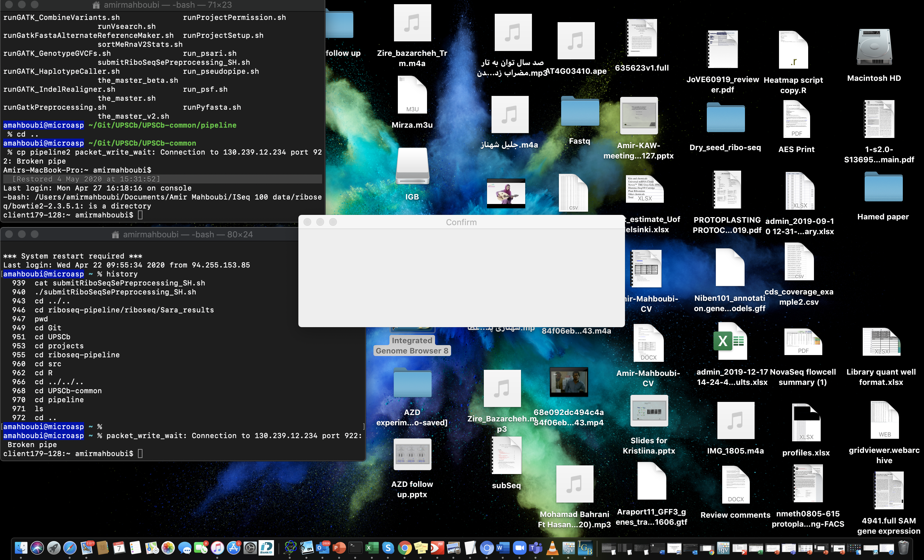924x560 pixels.
Task: Open the Trash in the Dock
Action: pos(904,548)
